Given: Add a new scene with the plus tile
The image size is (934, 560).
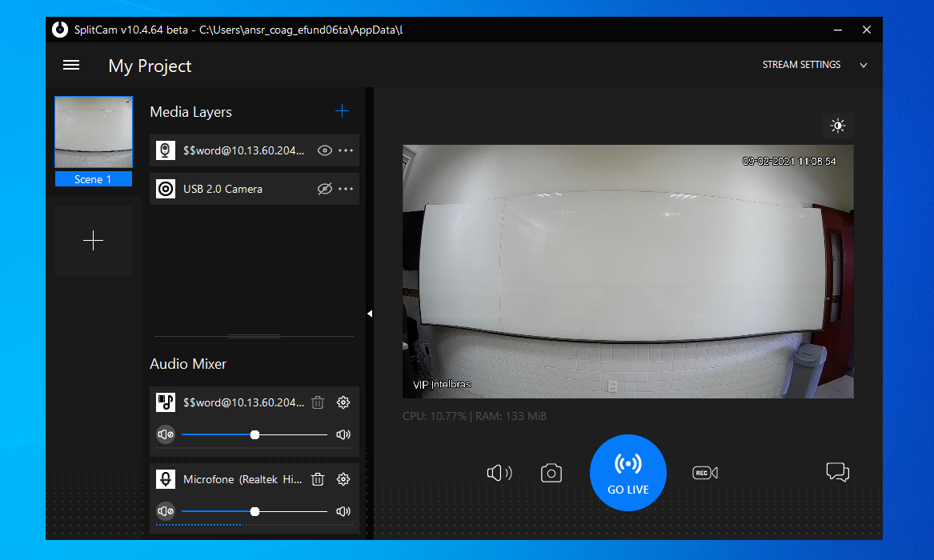Looking at the screenshot, I should (x=94, y=241).
